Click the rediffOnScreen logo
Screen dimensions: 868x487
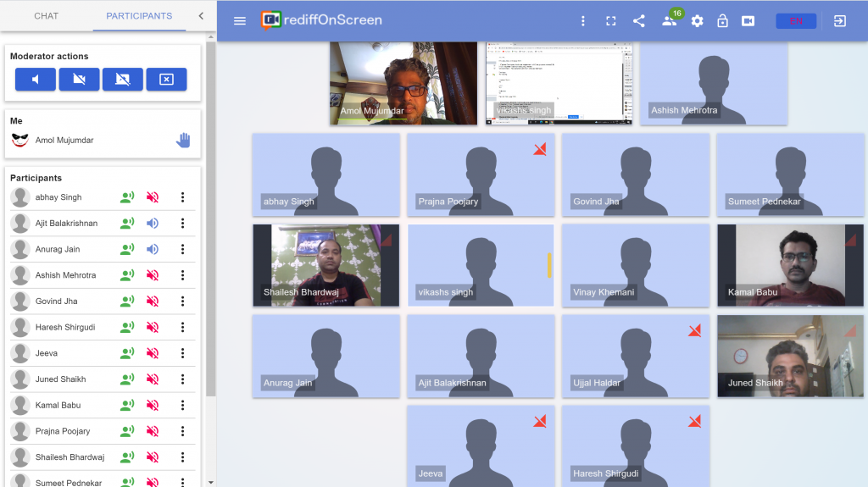[x=321, y=20]
